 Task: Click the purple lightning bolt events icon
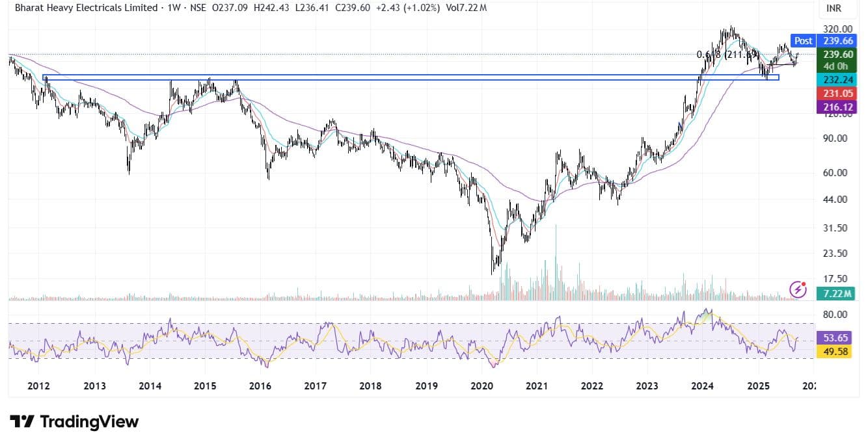coord(798,289)
